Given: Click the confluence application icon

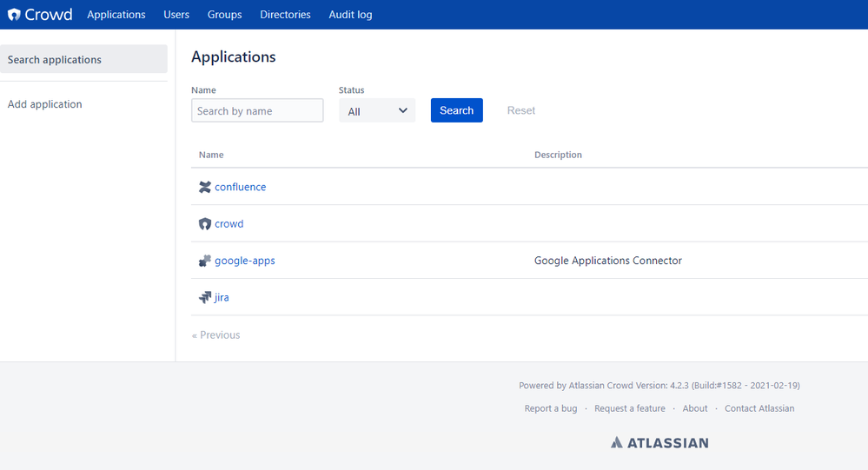Looking at the screenshot, I should [205, 187].
